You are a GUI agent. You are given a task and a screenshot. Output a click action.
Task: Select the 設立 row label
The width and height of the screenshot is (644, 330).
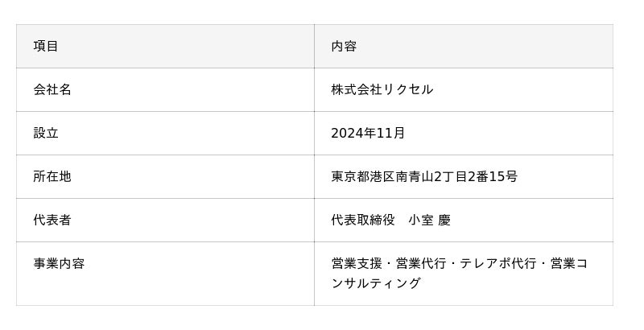pos(46,133)
